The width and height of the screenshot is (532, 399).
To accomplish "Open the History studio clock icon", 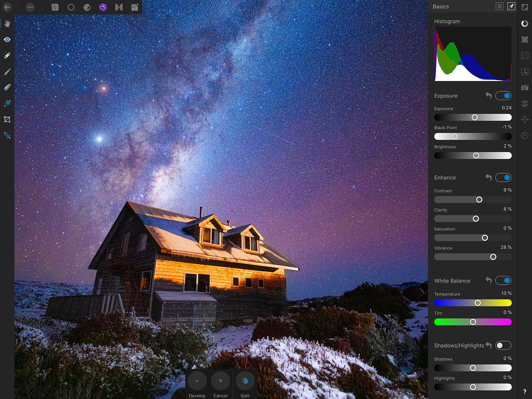I will [x=525, y=135].
